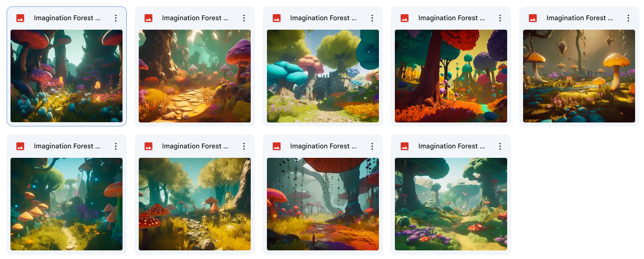Click image file icon above white-spotted red mushrooms thumbnail
Image resolution: width=644 pixels, height=259 pixels.
click(148, 146)
